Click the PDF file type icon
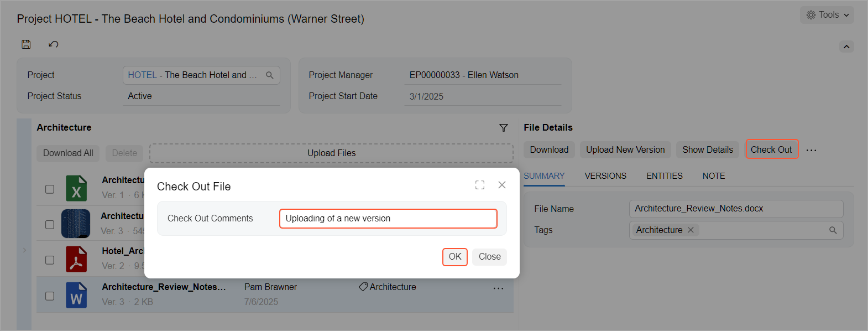Screen dimensions: 868x331 [76, 259]
